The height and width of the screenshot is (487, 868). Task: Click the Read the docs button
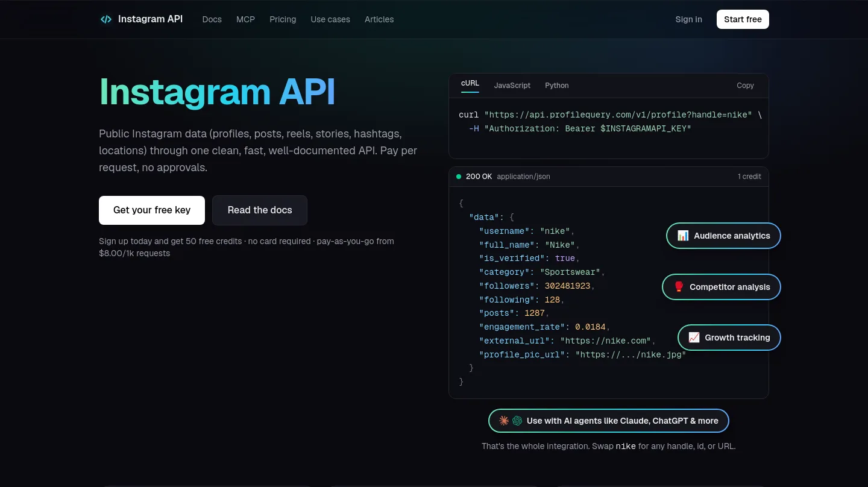(x=260, y=210)
